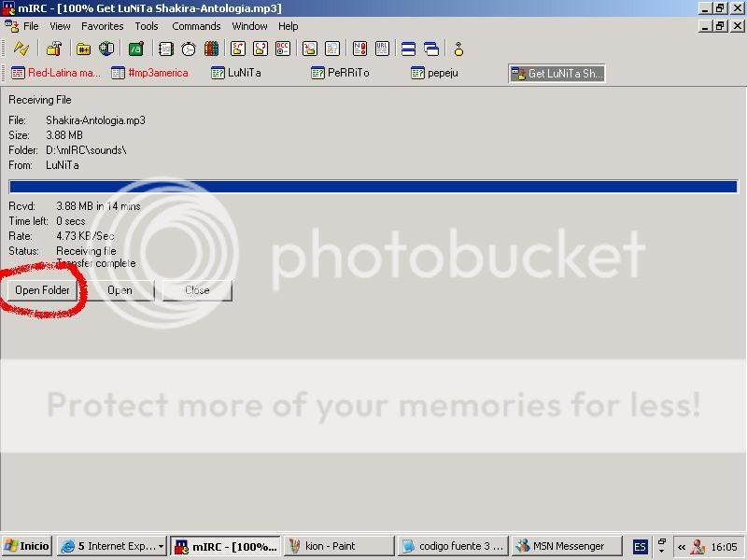Open the Favorites channels folder icon

83,49
